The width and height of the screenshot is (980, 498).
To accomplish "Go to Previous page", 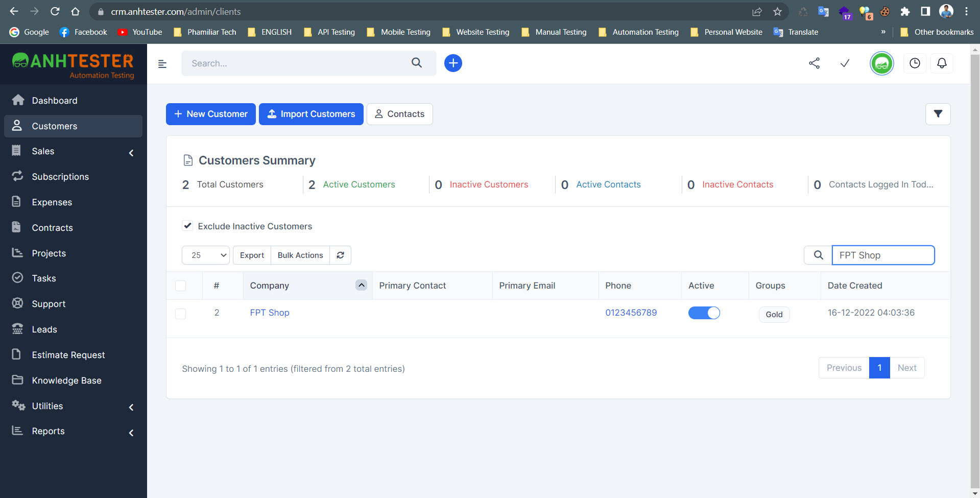I will pyautogui.click(x=844, y=368).
